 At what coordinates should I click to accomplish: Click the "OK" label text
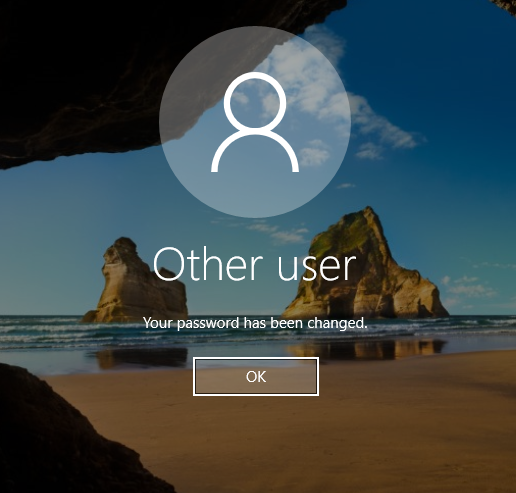(x=256, y=377)
